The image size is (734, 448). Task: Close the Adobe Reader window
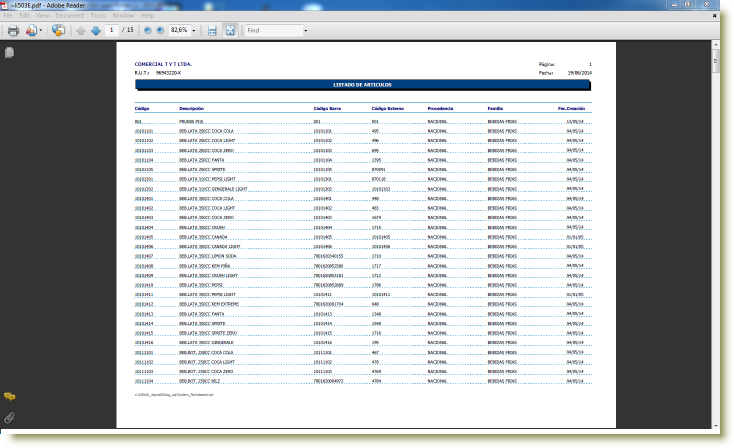[707, 5]
